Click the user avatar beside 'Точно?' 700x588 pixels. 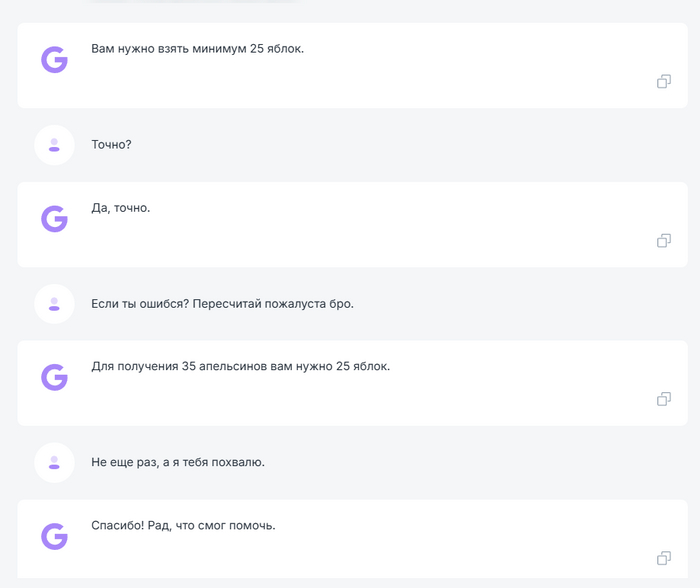point(54,145)
